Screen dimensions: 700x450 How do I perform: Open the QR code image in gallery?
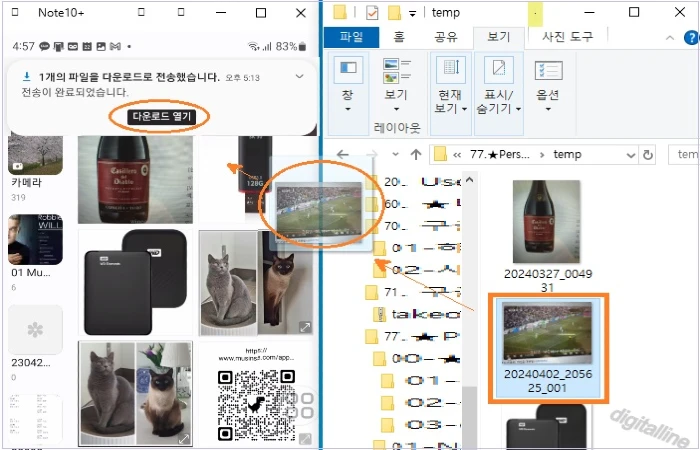tap(256, 394)
